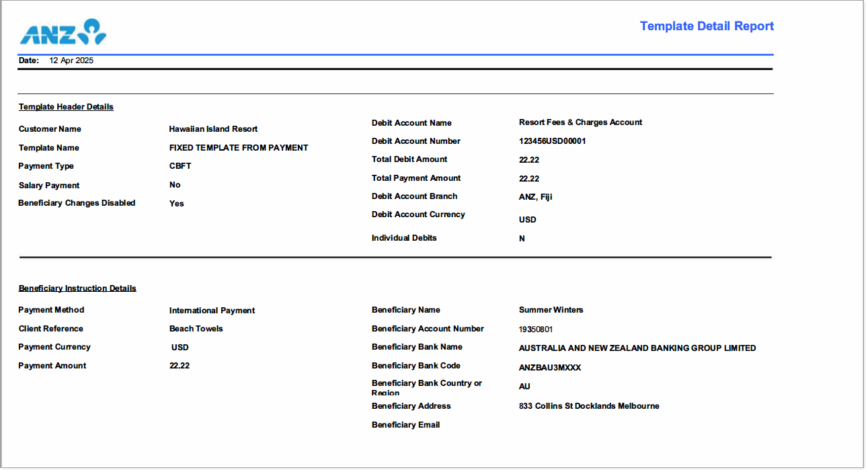Click the Beneficiary Instruction Details heading

coord(77,288)
